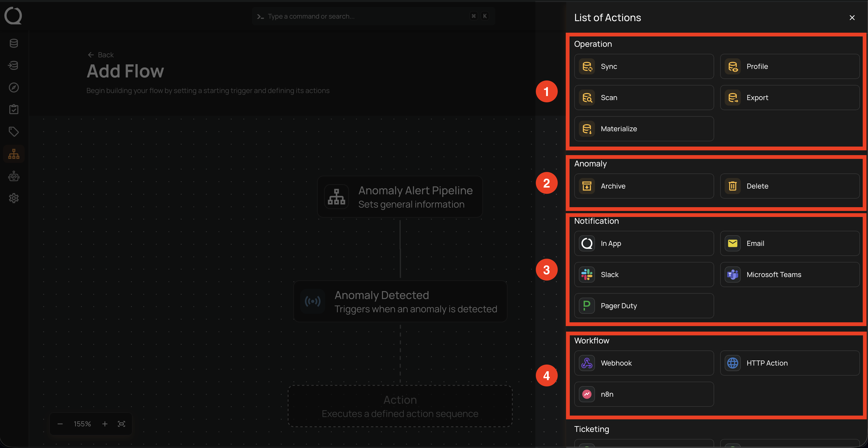Close the List of Actions panel

(852, 18)
